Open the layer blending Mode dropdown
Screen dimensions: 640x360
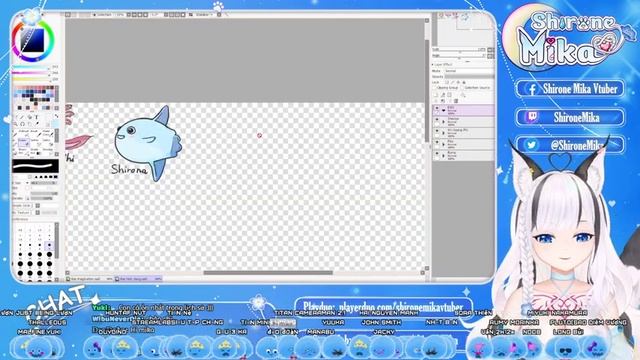469,71
